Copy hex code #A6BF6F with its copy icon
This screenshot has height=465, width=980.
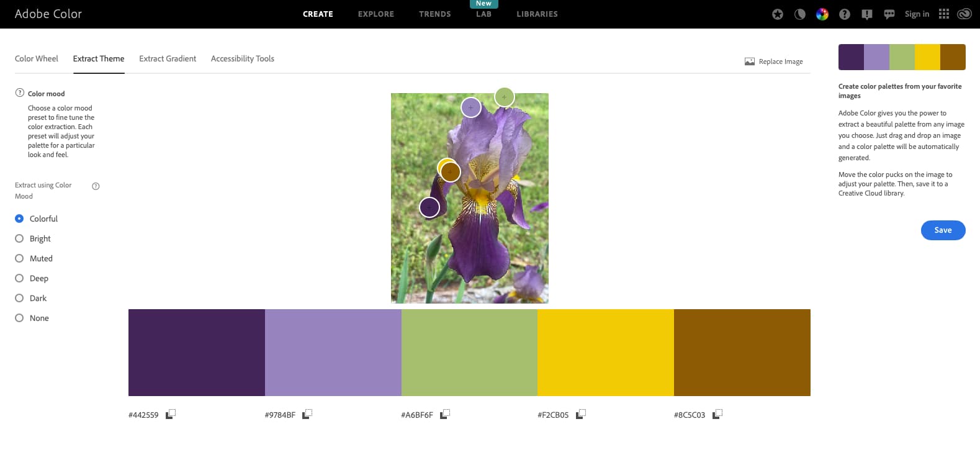tap(445, 414)
